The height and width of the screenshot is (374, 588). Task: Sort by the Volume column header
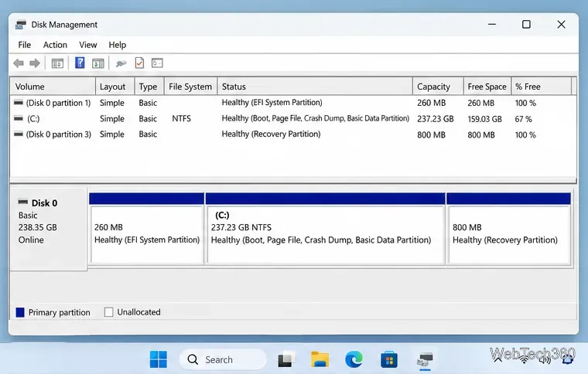pos(53,87)
